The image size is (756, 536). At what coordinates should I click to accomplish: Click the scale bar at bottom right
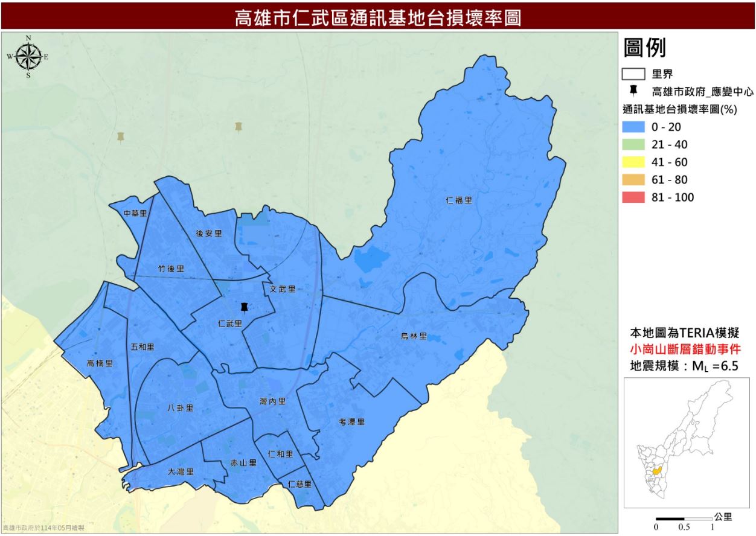684,518
